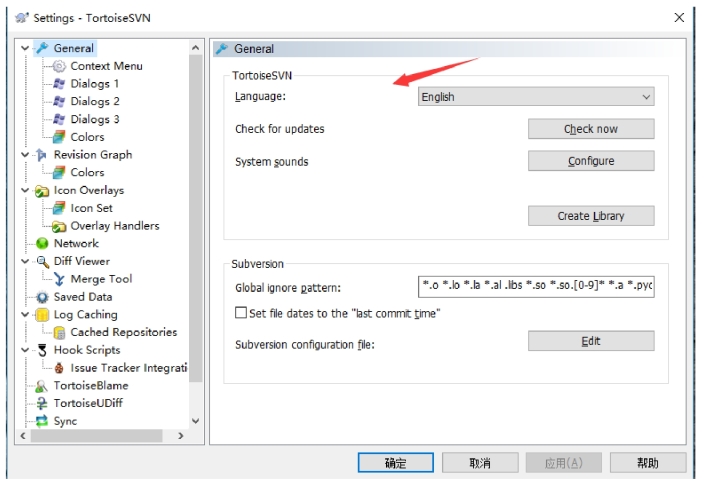Open help with the 帮助 button
The width and height of the screenshot is (708, 489).
[x=647, y=463]
